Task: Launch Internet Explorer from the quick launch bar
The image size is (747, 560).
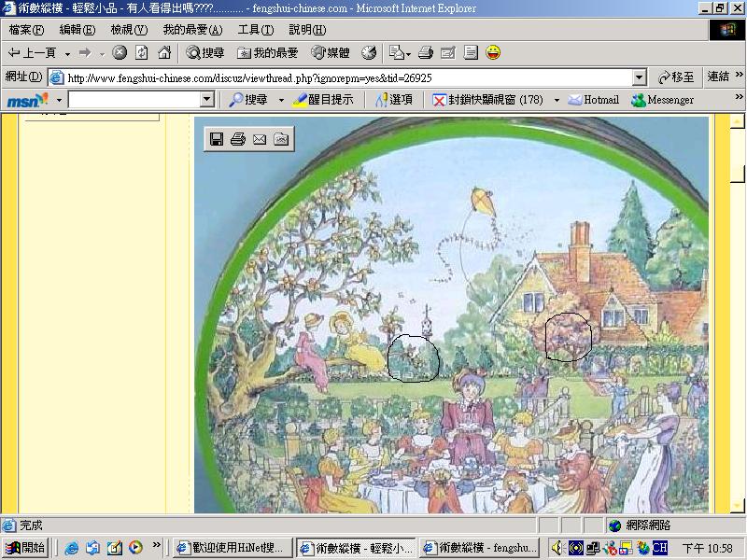Action: [72, 548]
